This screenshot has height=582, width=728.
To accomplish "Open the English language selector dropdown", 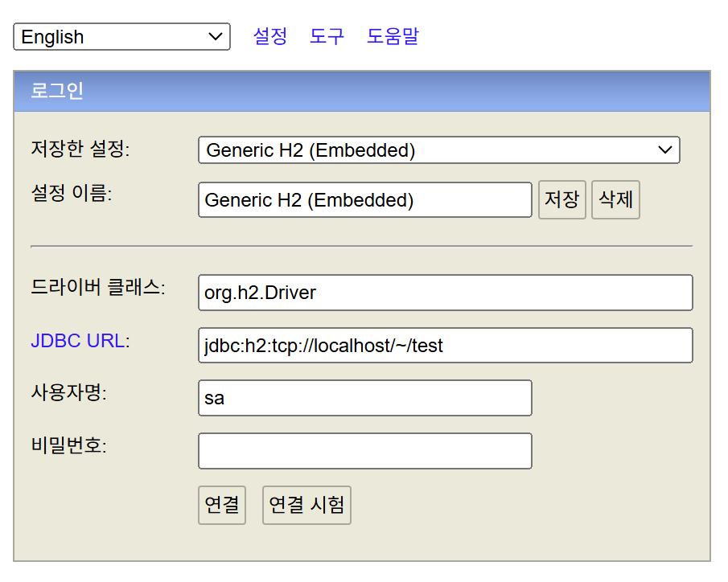I will (x=121, y=36).
